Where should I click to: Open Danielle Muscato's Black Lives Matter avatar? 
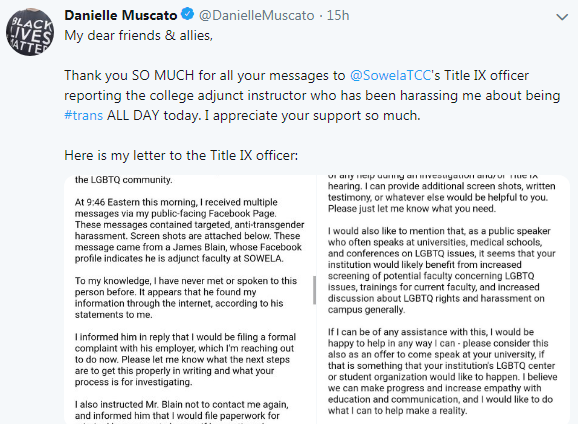[x=30, y=32]
